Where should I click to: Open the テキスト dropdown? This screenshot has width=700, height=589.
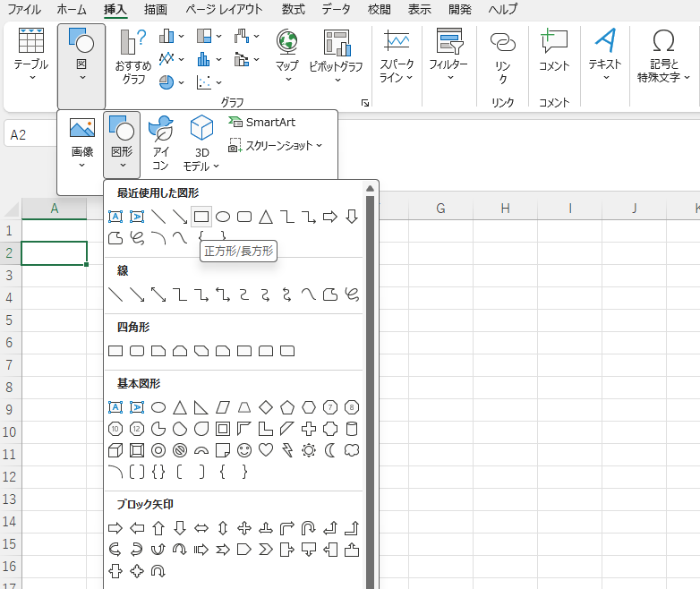(x=605, y=55)
